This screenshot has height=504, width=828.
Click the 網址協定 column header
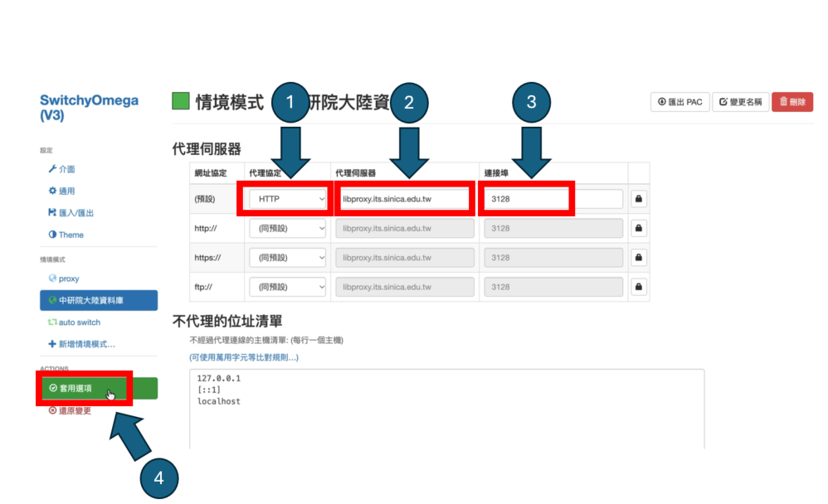pyautogui.click(x=211, y=173)
